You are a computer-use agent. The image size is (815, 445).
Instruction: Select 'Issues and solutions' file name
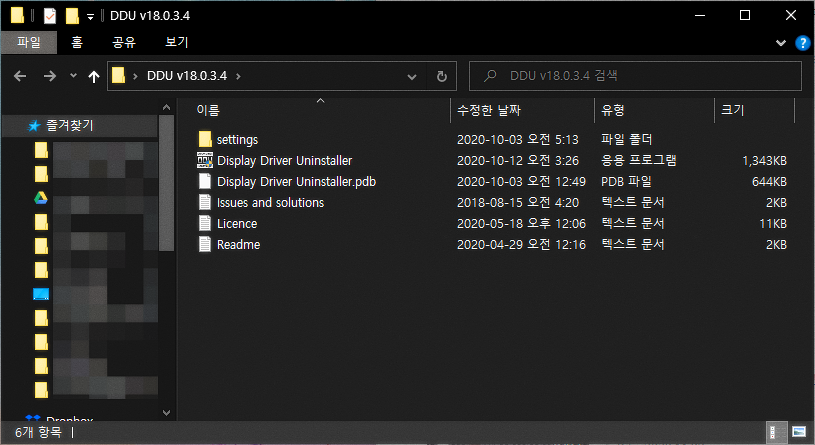(x=270, y=203)
